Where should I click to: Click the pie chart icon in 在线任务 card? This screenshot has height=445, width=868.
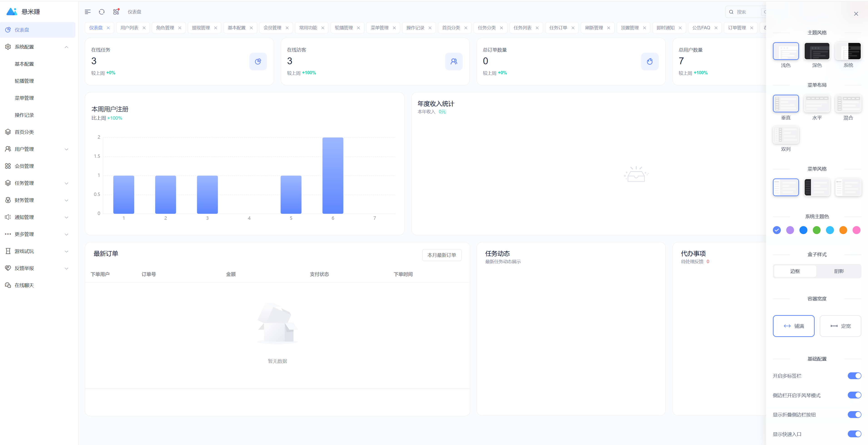tap(258, 61)
